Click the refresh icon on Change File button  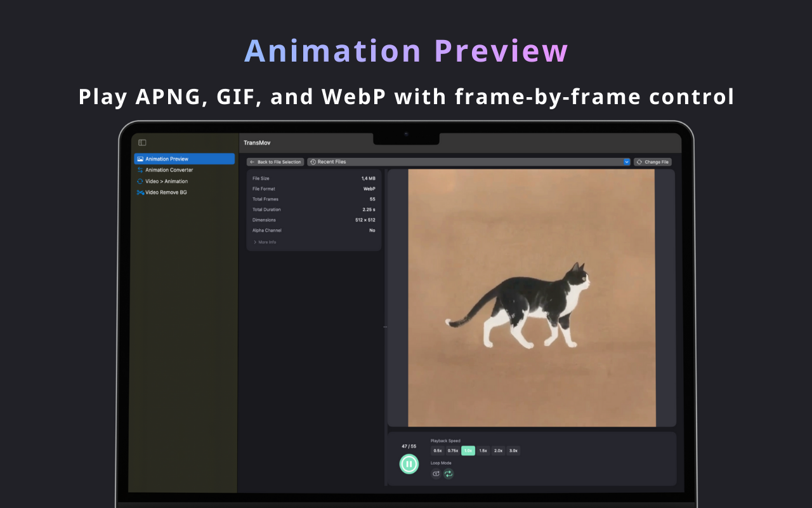[639, 161]
